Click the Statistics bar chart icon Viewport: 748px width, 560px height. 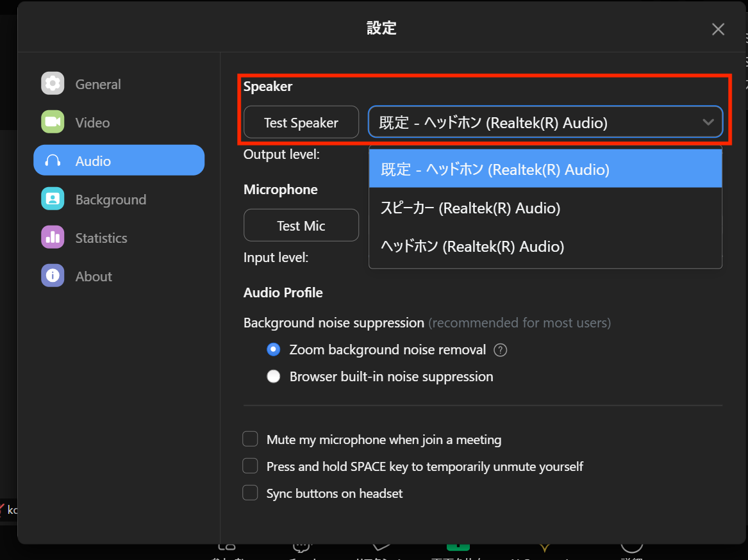pos(53,238)
